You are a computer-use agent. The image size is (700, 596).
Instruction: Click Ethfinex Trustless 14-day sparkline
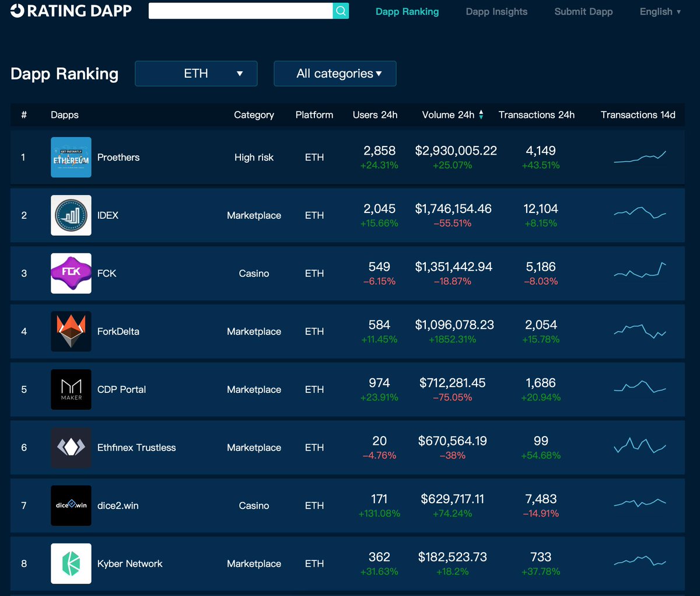(x=640, y=445)
